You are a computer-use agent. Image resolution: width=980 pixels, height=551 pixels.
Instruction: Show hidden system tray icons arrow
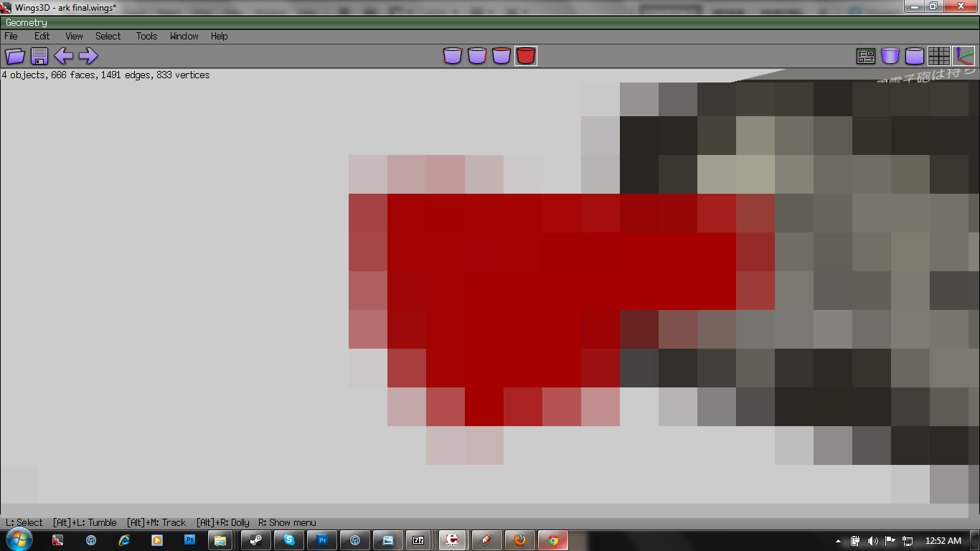839,541
